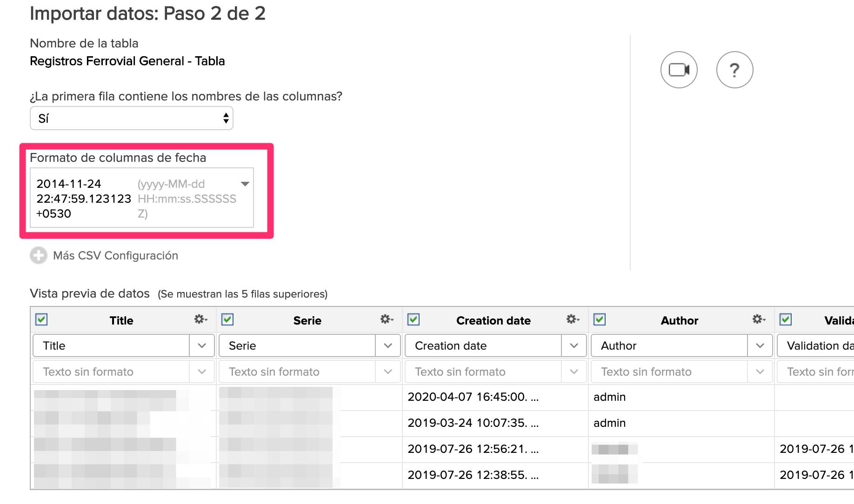Open the gear menu on the Serie column
Viewport: 854px width, 504px height.
pos(386,319)
